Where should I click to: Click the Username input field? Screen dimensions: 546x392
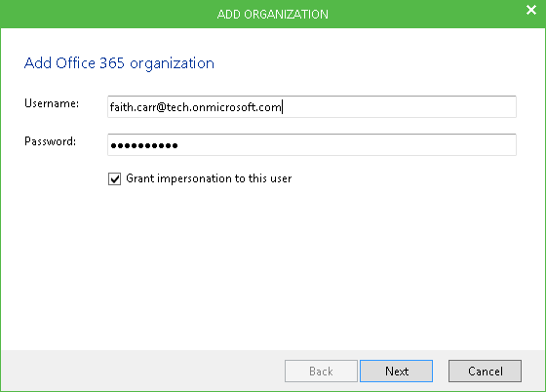coord(312,106)
